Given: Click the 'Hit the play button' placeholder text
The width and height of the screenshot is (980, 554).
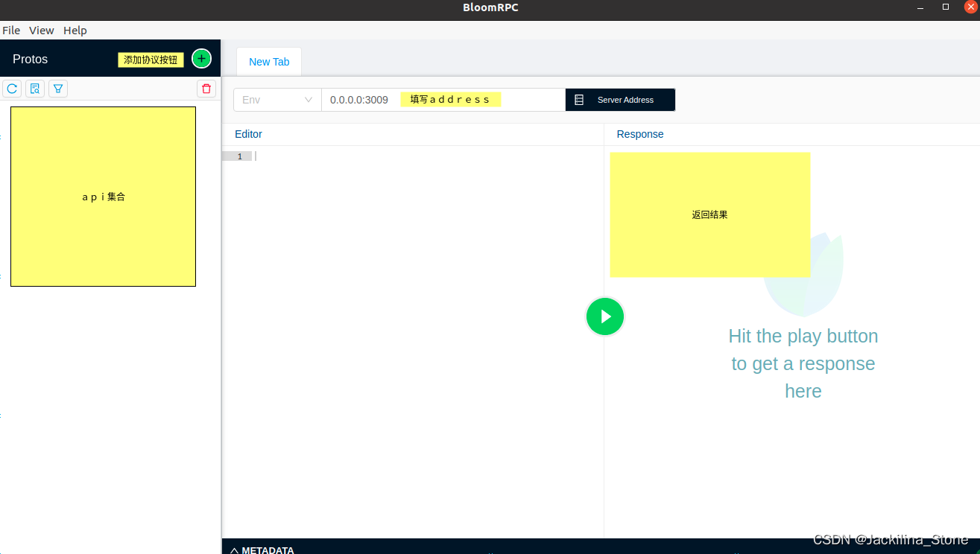Looking at the screenshot, I should 803,363.
